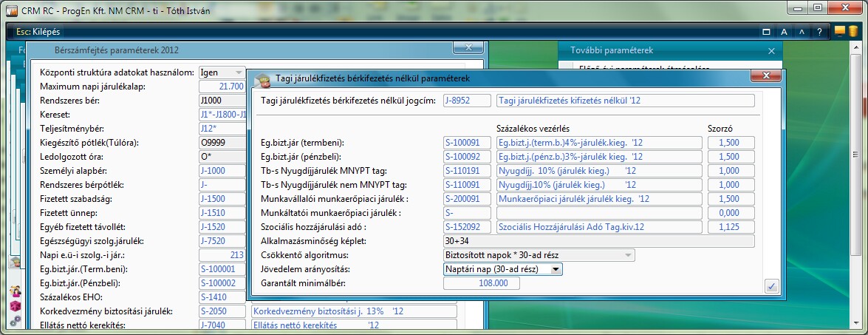This screenshot has width=868, height=335.
Task: Click the Fizetett szabadság field J-1500
Action: [x=222, y=199]
